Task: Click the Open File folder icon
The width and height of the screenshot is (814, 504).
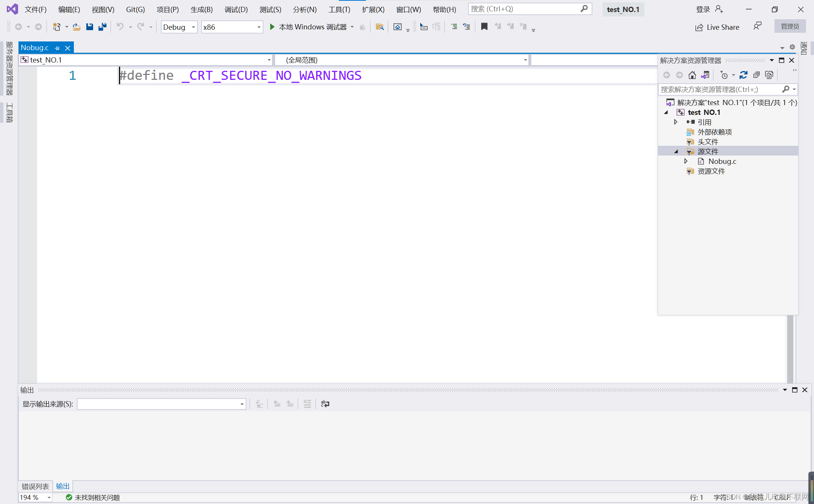Action: [77, 27]
